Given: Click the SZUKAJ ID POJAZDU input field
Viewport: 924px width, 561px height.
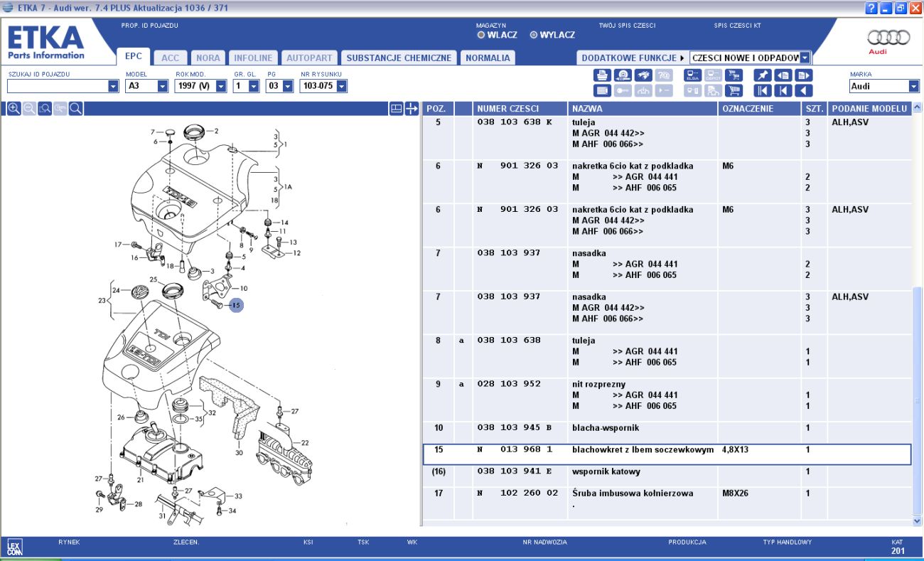Looking at the screenshot, I should point(57,86).
